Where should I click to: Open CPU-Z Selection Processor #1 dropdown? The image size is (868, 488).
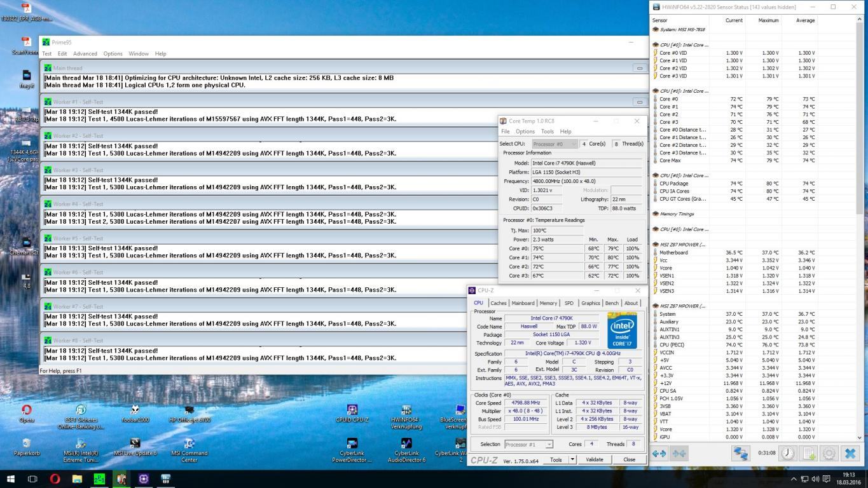click(528, 444)
